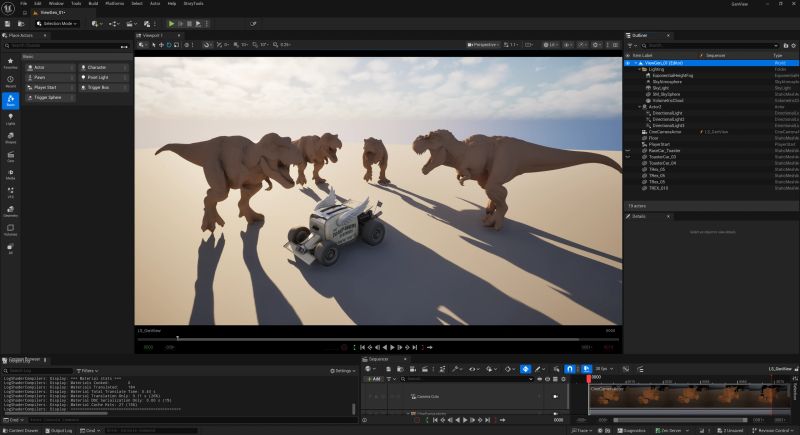The height and width of the screenshot is (435, 800).
Task: Toggle blue button right of snapping magnet
Action: click(587, 369)
